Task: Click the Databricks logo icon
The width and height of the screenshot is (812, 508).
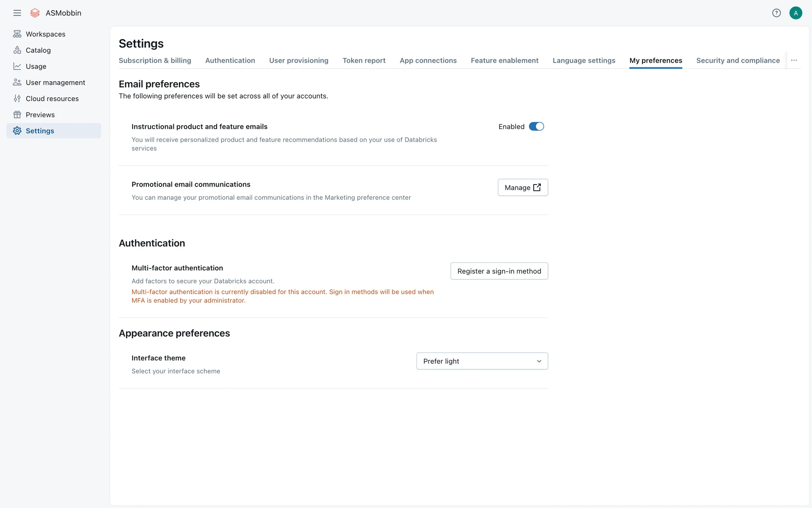Action: (x=35, y=13)
